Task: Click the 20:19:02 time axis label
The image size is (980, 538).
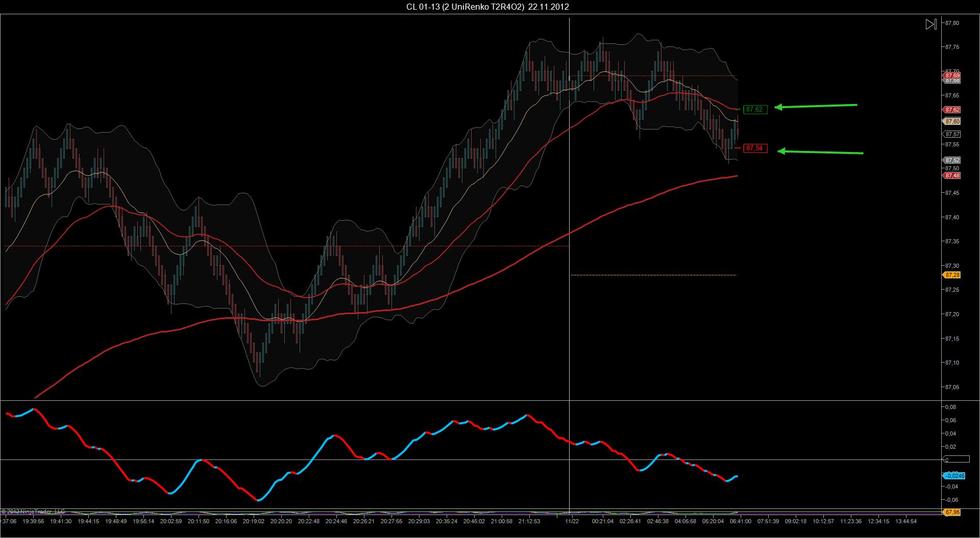Action: tap(254, 521)
